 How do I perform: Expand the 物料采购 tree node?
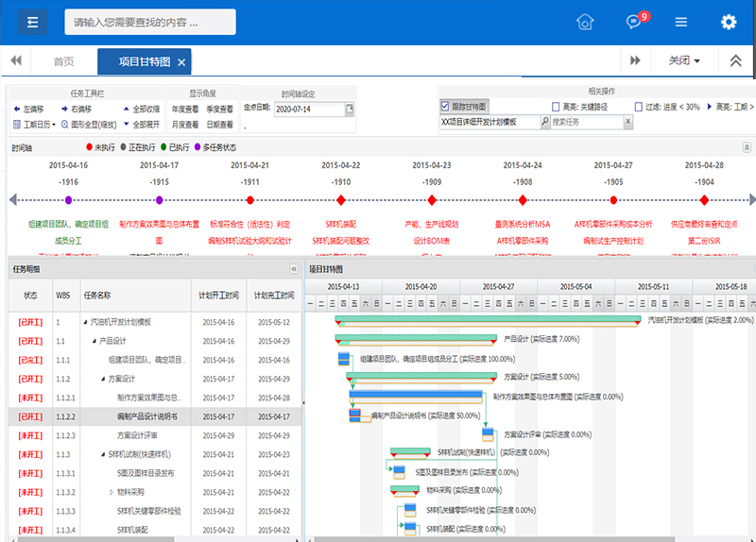111,492
